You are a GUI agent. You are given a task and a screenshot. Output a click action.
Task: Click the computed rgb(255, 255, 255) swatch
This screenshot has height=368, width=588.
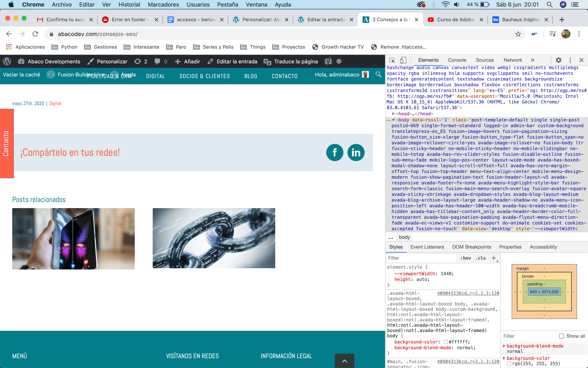point(509,364)
